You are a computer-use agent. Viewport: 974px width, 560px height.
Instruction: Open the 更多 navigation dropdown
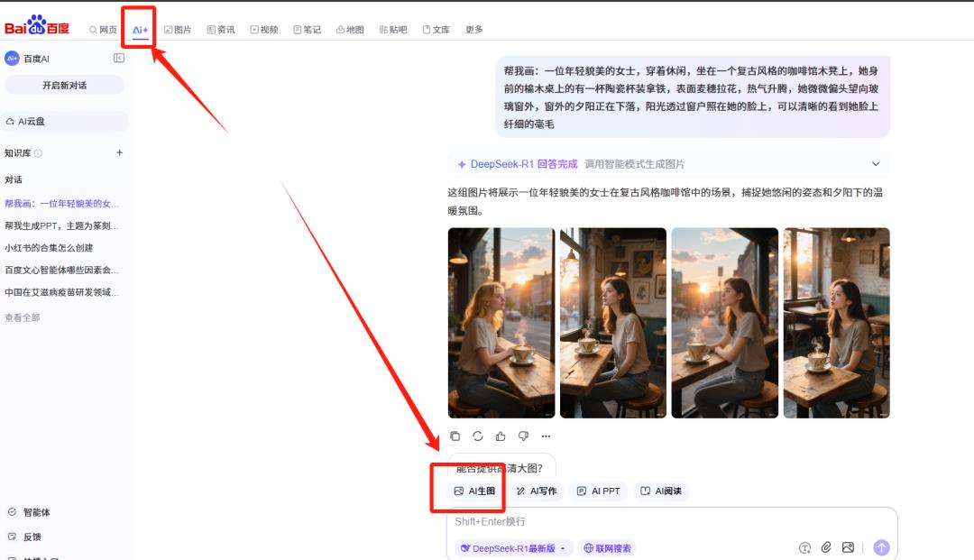point(474,28)
